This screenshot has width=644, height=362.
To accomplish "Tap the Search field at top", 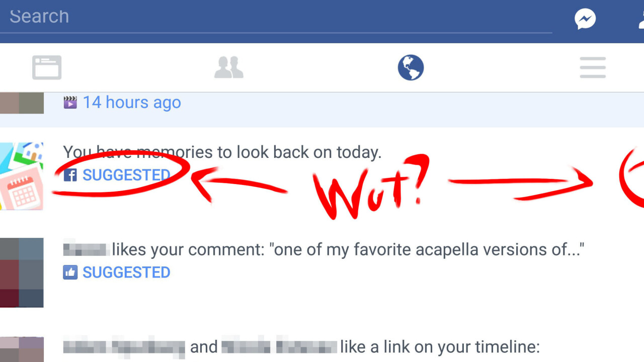I will [276, 17].
